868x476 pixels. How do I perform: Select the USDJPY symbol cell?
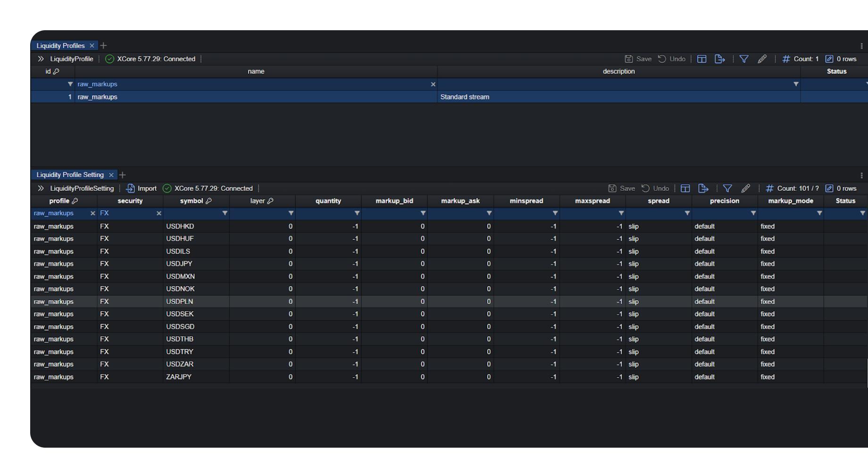196,264
